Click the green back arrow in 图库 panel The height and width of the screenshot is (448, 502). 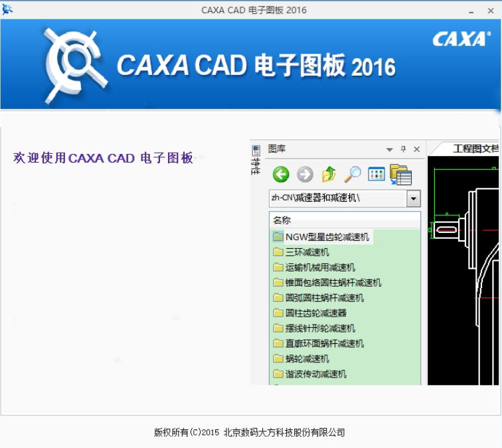[x=281, y=175]
